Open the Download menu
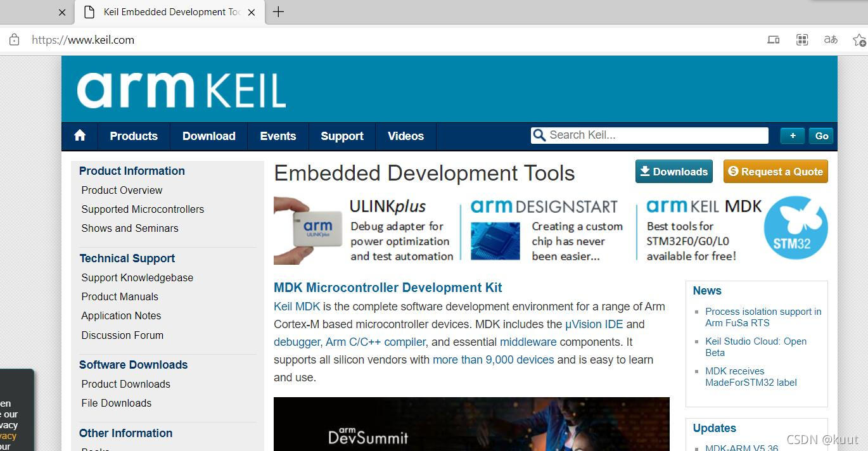This screenshot has height=451, width=868. pyautogui.click(x=209, y=136)
